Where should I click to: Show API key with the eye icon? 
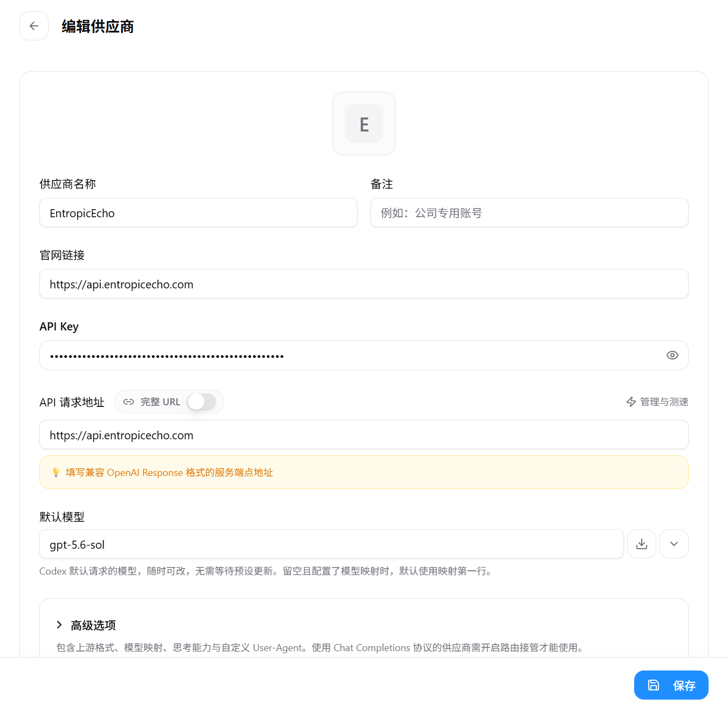point(672,355)
